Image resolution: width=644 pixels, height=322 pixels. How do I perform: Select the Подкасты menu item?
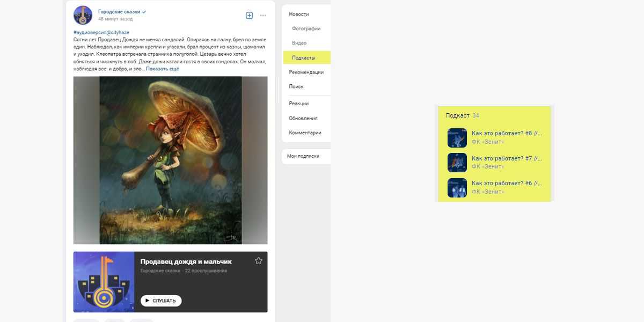click(307, 57)
